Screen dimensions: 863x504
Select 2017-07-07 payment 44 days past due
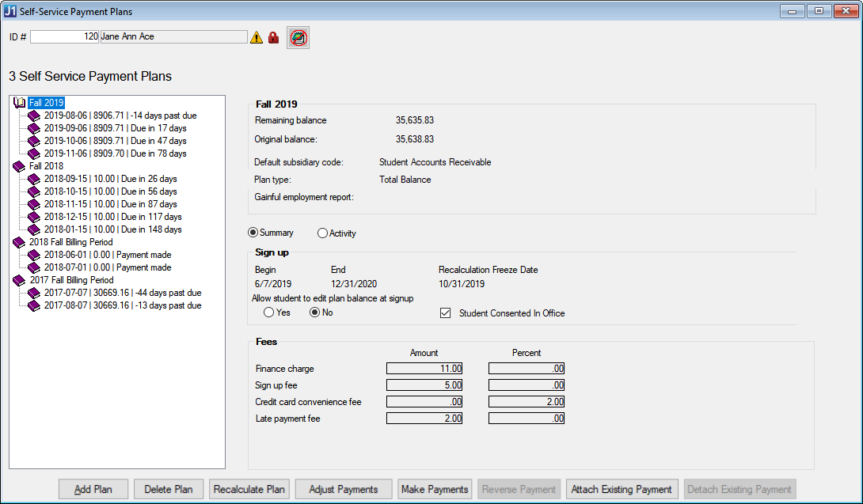[x=122, y=293]
